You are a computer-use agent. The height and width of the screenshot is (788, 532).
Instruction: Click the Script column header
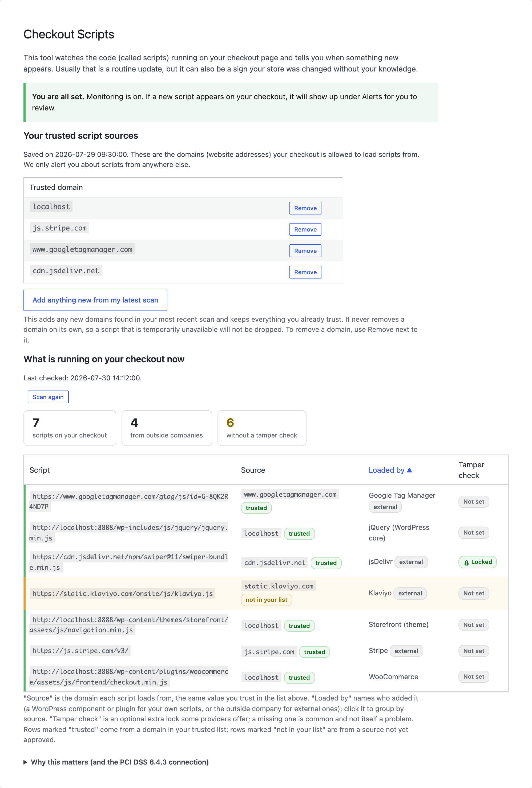[x=39, y=470]
